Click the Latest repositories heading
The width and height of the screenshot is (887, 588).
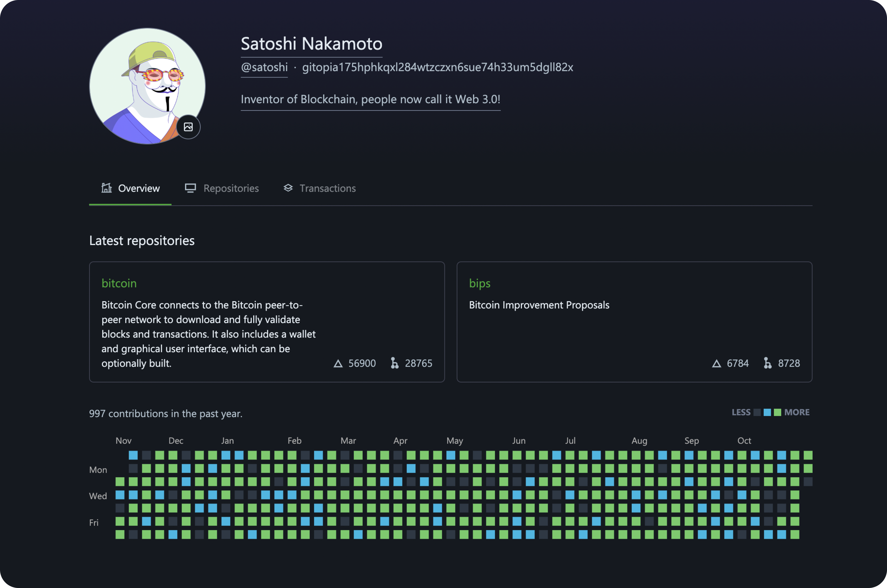click(x=142, y=240)
